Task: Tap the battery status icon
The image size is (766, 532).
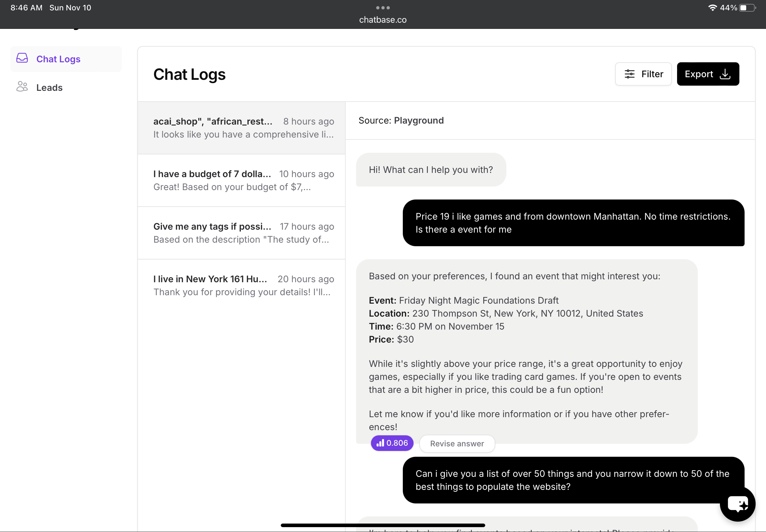Action: [x=747, y=8]
